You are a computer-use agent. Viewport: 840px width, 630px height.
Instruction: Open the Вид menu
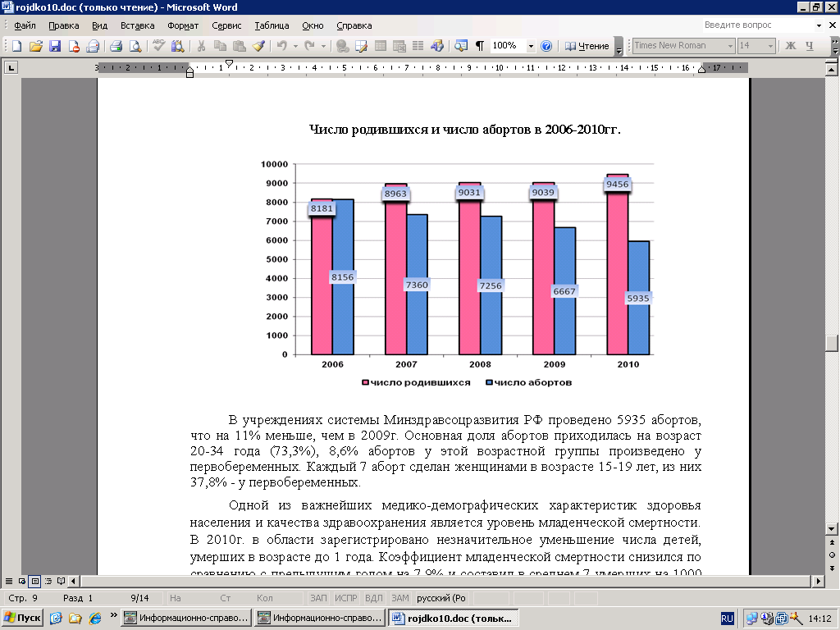pyautogui.click(x=99, y=25)
